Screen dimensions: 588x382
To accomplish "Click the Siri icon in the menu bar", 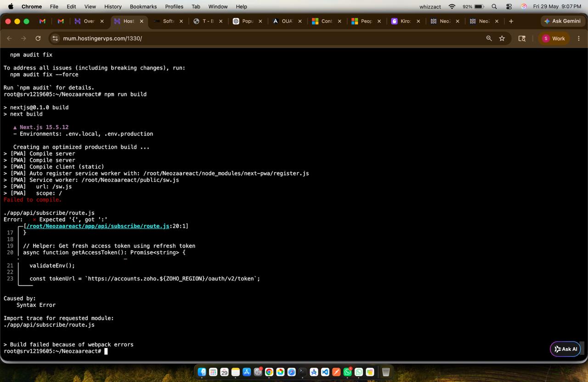I will pos(524,6).
